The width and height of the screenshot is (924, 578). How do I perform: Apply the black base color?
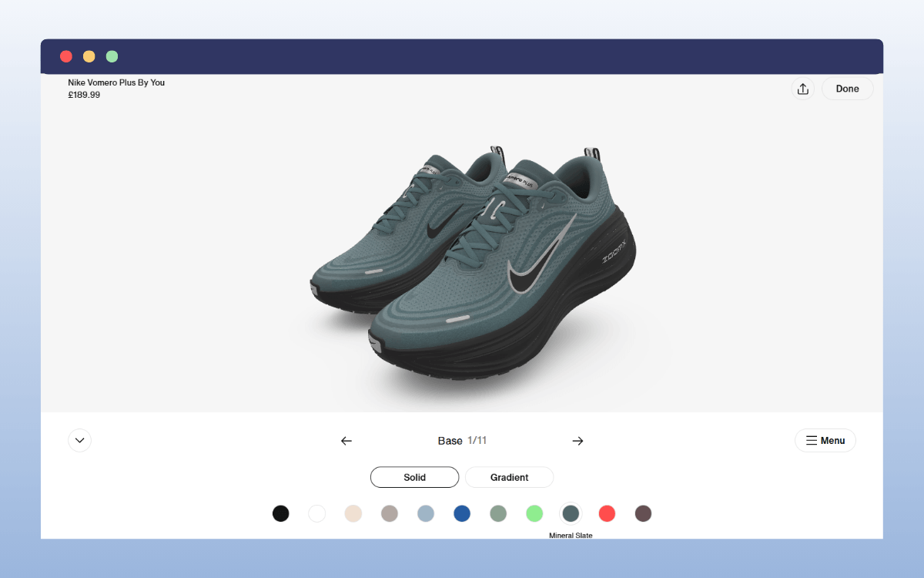280,513
